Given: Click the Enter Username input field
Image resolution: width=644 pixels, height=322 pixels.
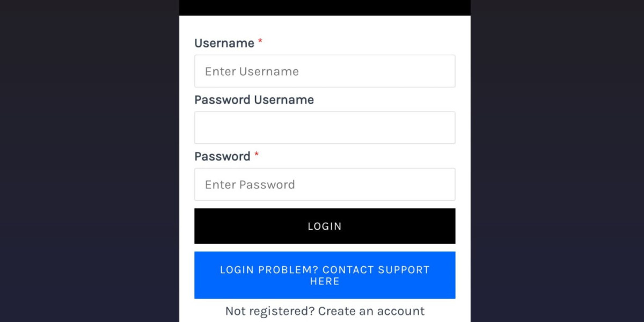Looking at the screenshot, I should tap(325, 71).
